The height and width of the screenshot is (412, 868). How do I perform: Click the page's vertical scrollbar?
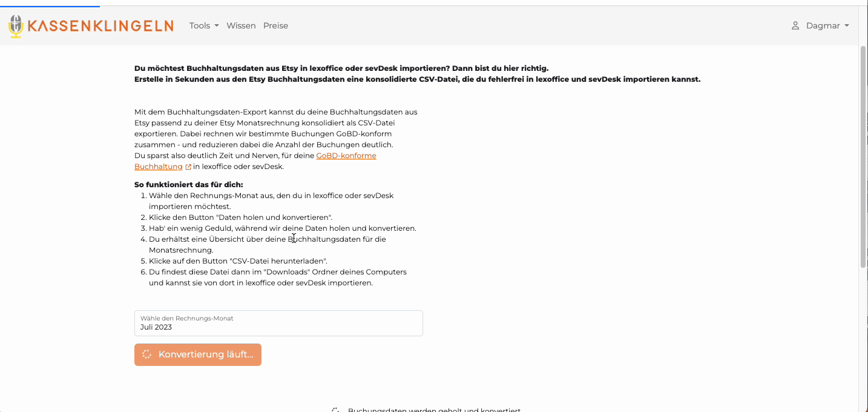point(863,158)
